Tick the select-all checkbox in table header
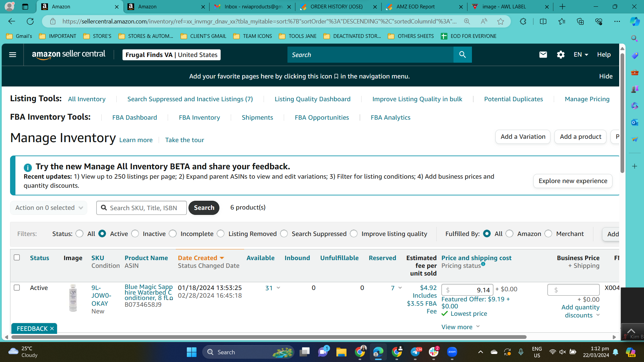 [x=17, y=257]
